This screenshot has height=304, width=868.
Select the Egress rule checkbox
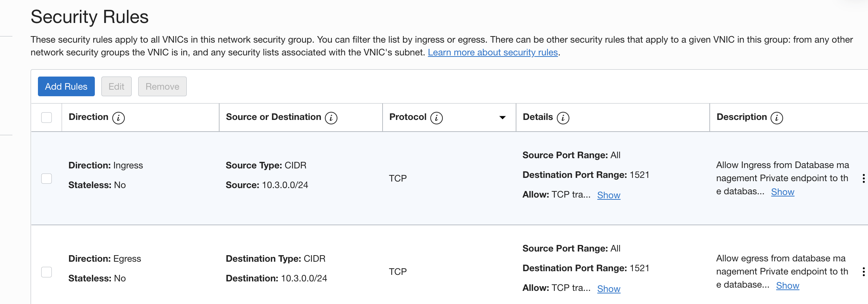coord(47,272)
